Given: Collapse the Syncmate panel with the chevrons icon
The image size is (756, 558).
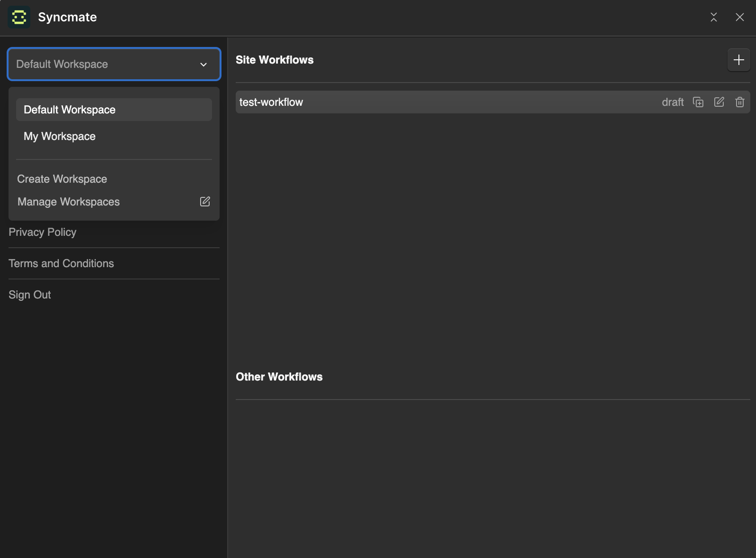Looking at the screenshot, I should (713, 17).
